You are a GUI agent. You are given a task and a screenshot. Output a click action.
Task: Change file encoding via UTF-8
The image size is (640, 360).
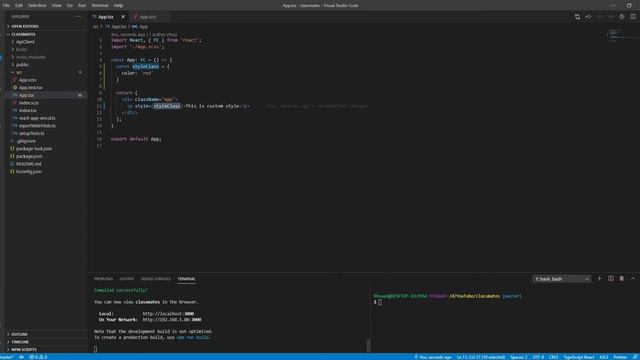click(538, 357)
